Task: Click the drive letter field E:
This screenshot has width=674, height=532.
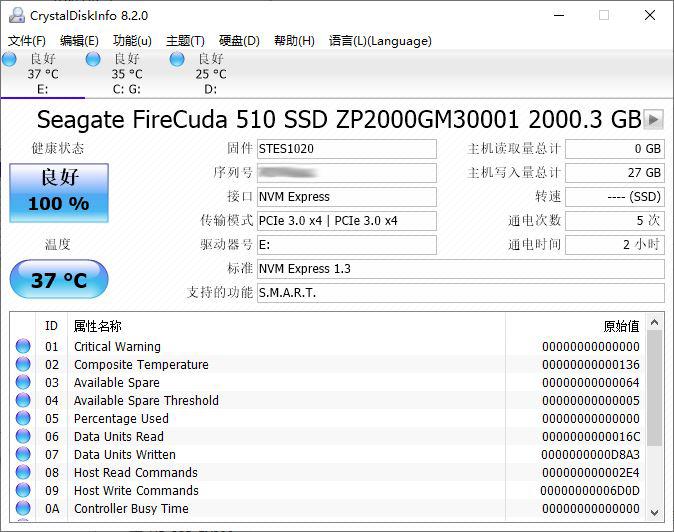Action: [346, 245]
